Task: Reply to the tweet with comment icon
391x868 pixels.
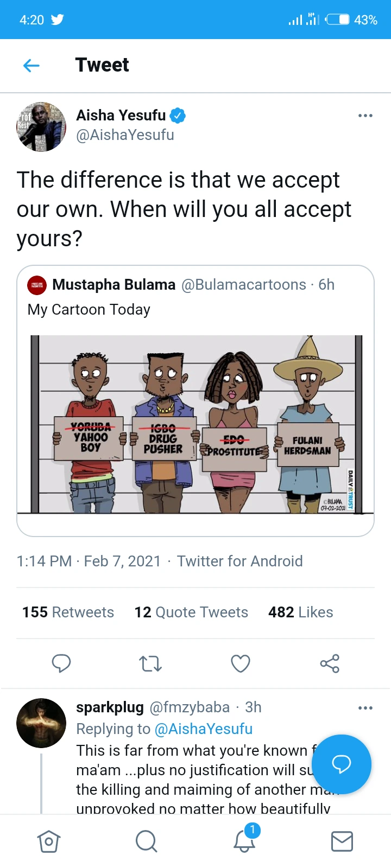Action: (61, 663)
